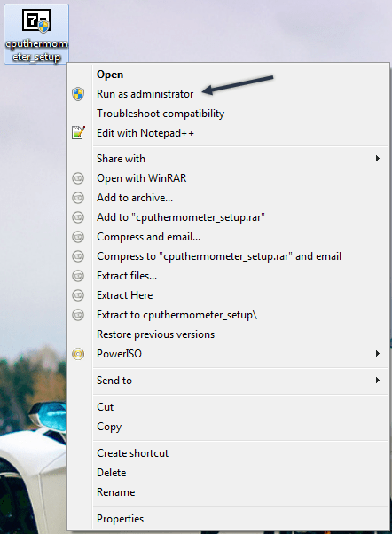
Task: Click the Notepad++ icon in the menu
Action: click(78, 132)
